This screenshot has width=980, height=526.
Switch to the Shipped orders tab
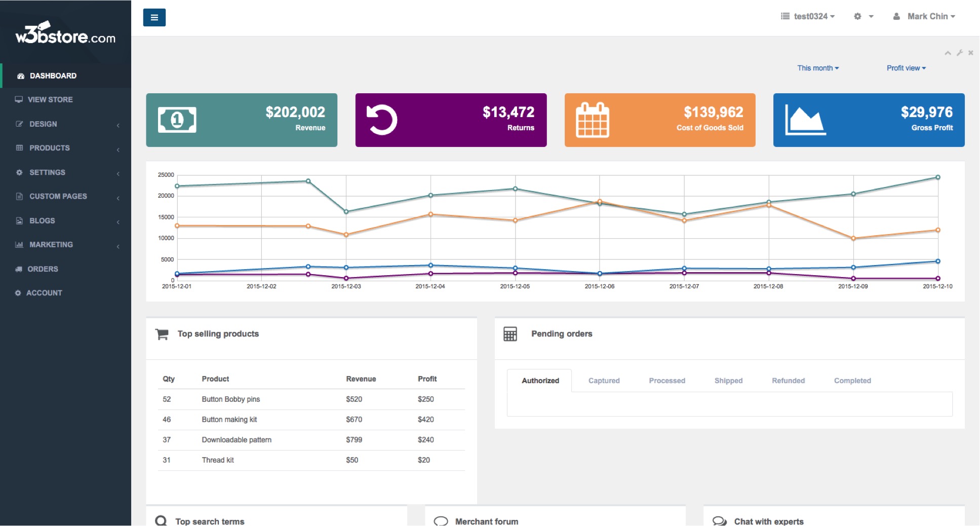point(728,381)
